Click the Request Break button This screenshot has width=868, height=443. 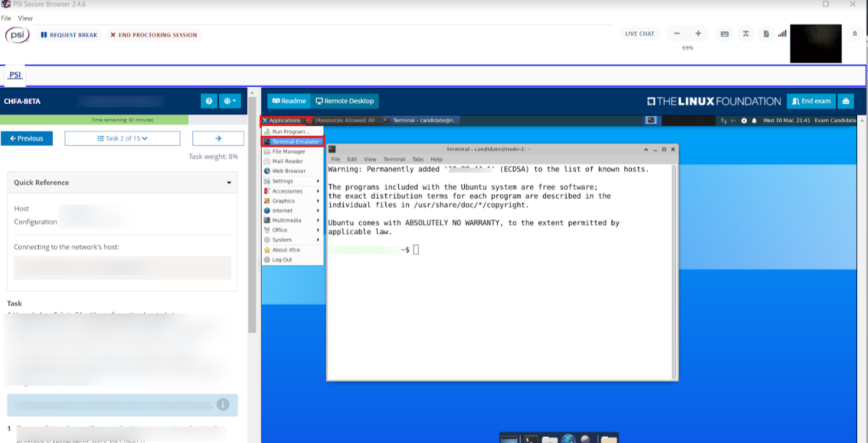pos(69,35)
